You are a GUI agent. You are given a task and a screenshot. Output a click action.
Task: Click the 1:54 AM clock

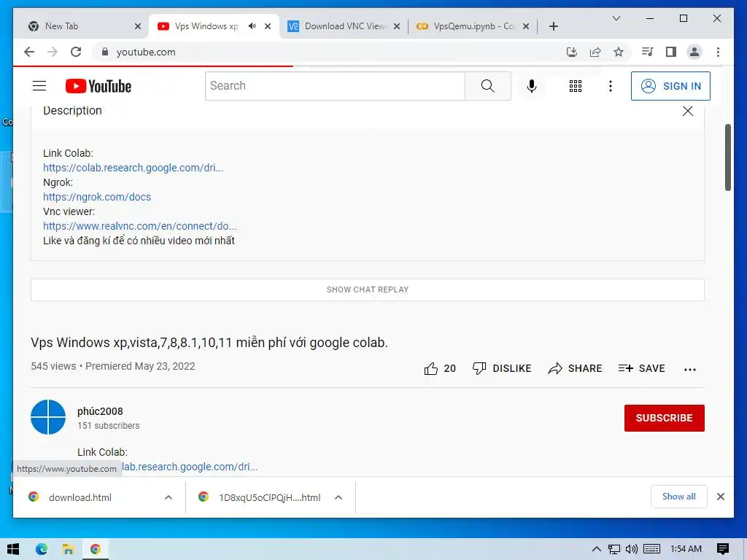[686, 549]
